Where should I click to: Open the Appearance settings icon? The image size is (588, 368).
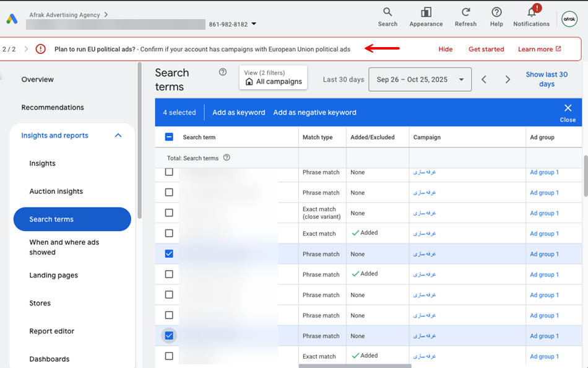point(426,12)
